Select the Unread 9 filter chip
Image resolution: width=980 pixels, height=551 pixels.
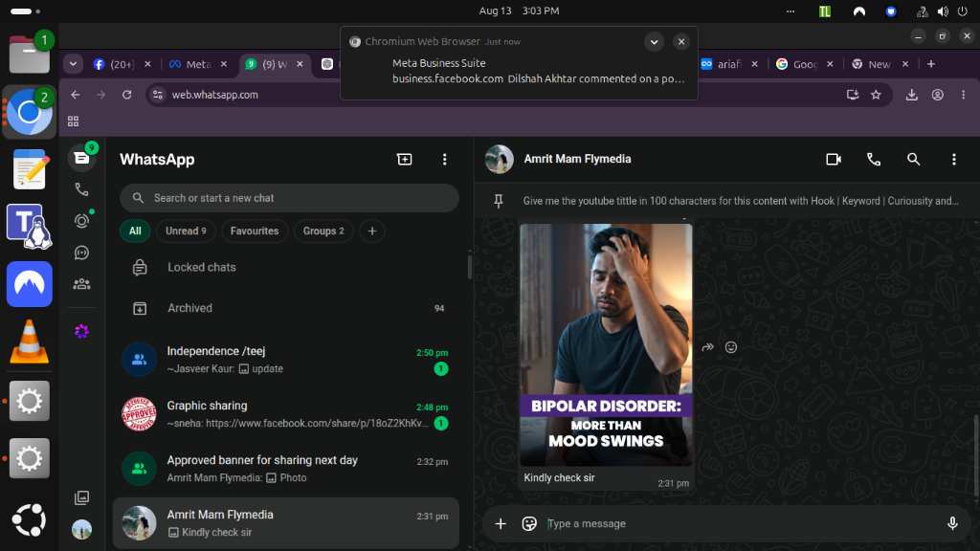point(186,231)
